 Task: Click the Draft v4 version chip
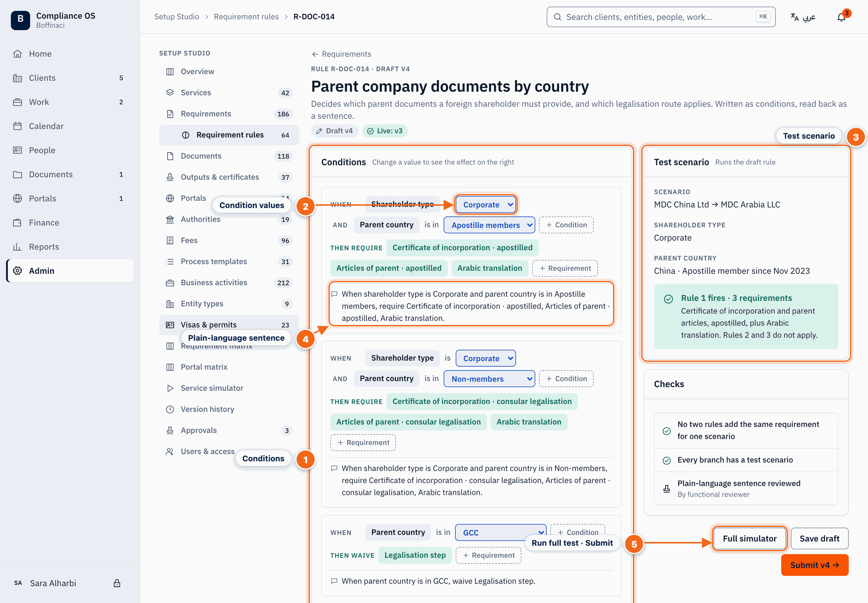pyautogui.click(x=334, y=131)
